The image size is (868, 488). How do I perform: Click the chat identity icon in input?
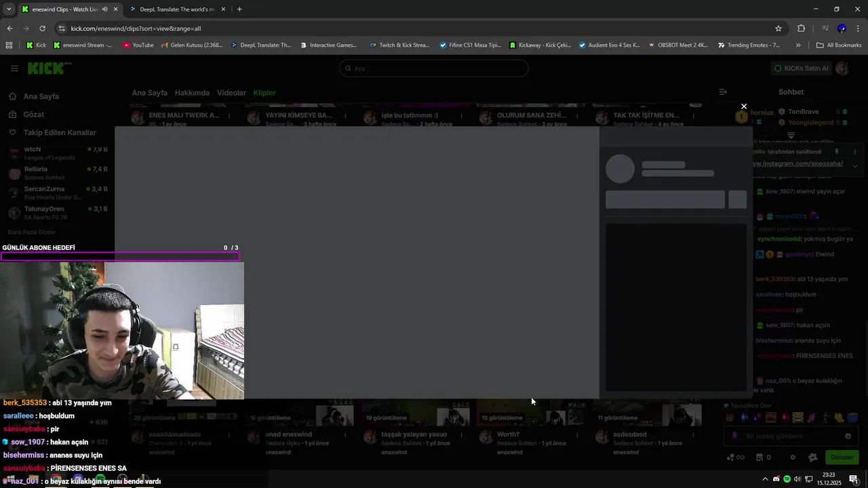click(734, 436)
